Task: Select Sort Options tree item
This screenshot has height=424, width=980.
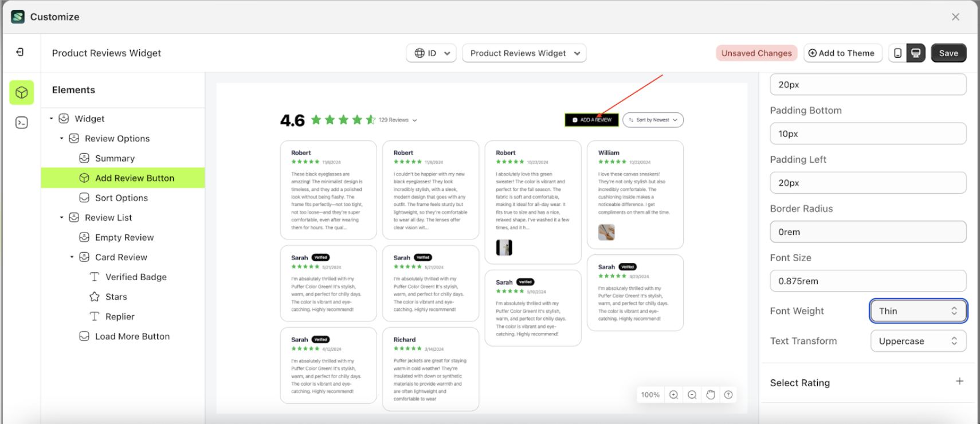Action: [123, 198]
